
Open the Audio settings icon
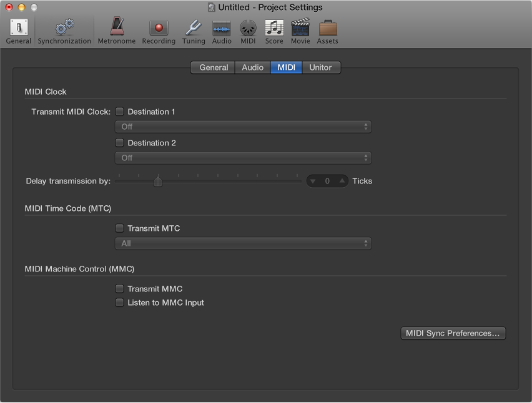222,27
